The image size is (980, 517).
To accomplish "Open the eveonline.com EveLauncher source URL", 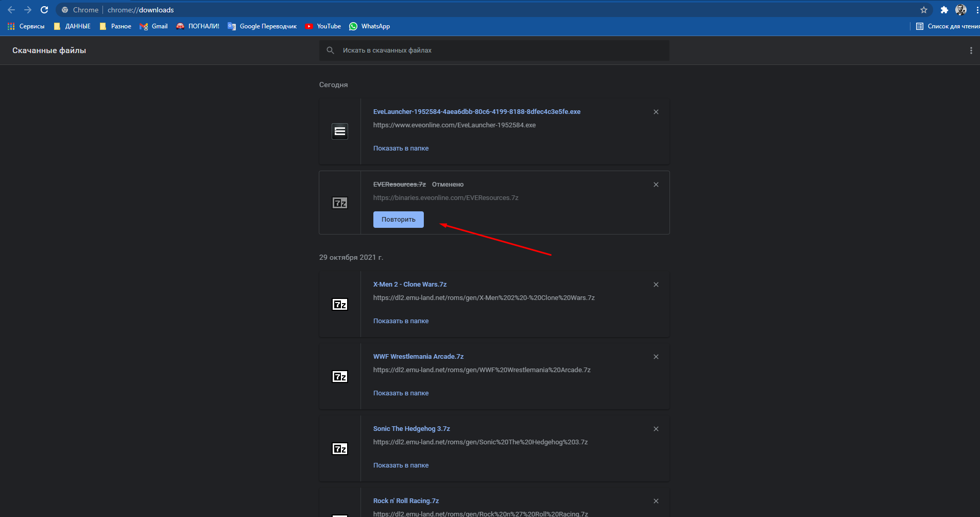I will (454, 125).
